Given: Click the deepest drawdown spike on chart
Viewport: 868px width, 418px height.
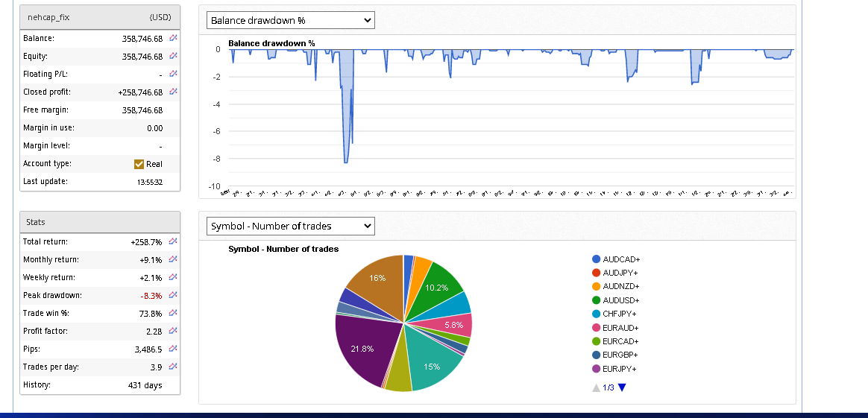Looking at the screenshot, I should click(345, 161).
